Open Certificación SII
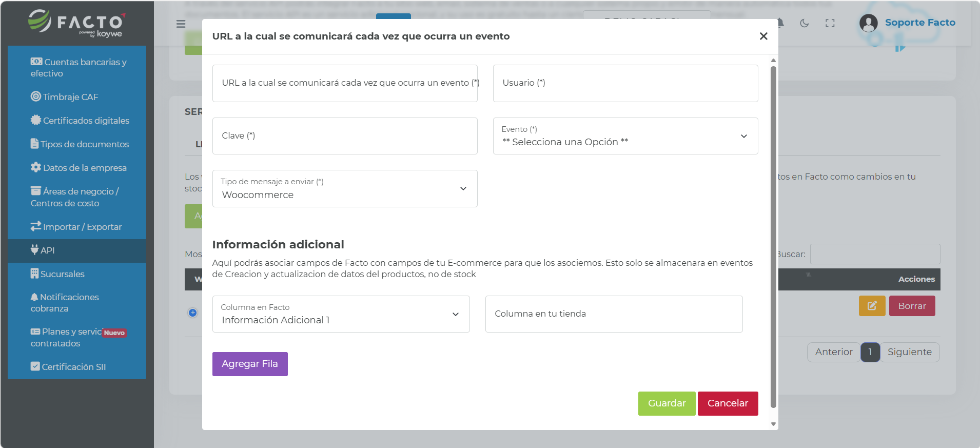The image size is (980, 448). (x=77, y=367)
